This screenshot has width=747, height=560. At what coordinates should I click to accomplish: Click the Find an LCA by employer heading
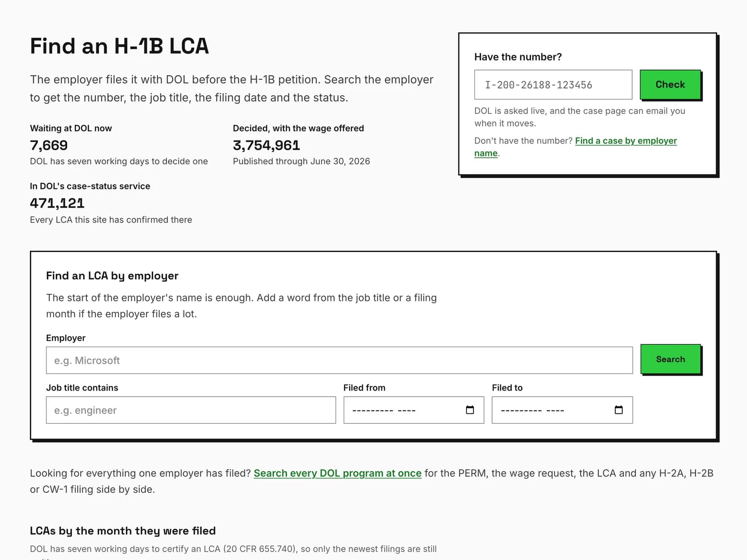point(112,276)
